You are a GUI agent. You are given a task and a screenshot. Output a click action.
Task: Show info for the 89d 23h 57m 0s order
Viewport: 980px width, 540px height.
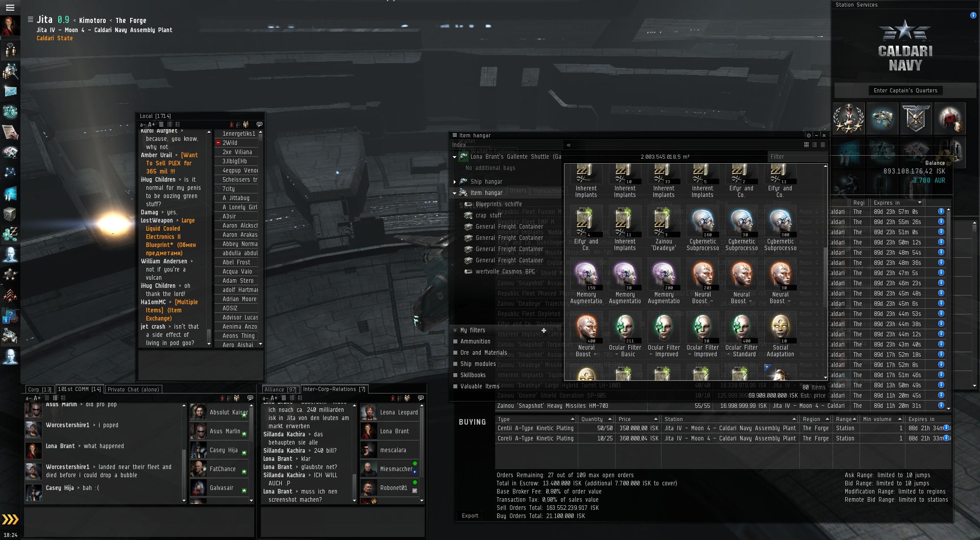pyautogui.click(x=941, y=211)
